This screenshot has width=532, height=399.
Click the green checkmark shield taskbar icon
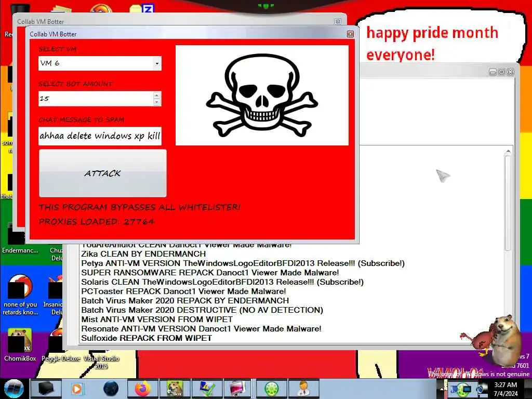click(207, 389)
